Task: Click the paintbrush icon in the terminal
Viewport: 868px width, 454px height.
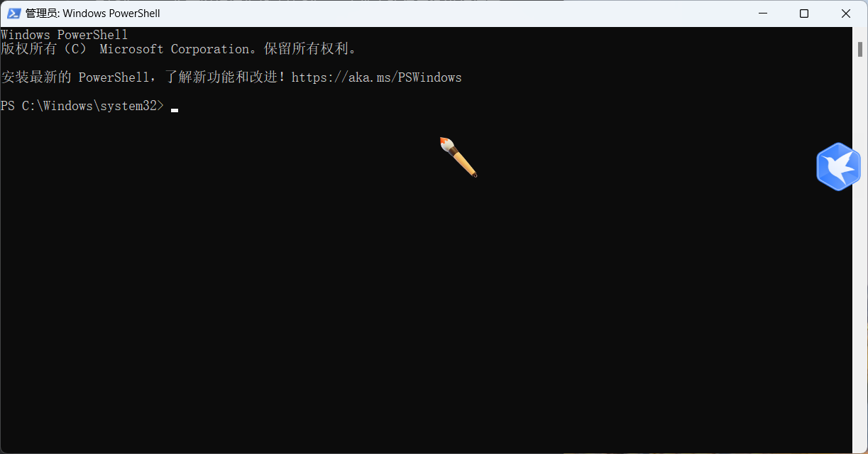Action: [458, 157]
